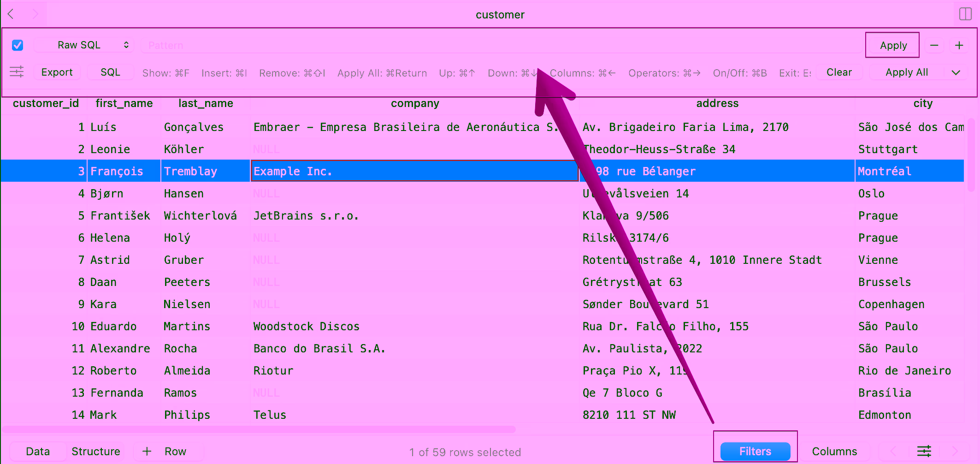The width and height of the screenshot is (980, 464).
Task: Toggle the Columns panel button
Action: coord(834,451)
